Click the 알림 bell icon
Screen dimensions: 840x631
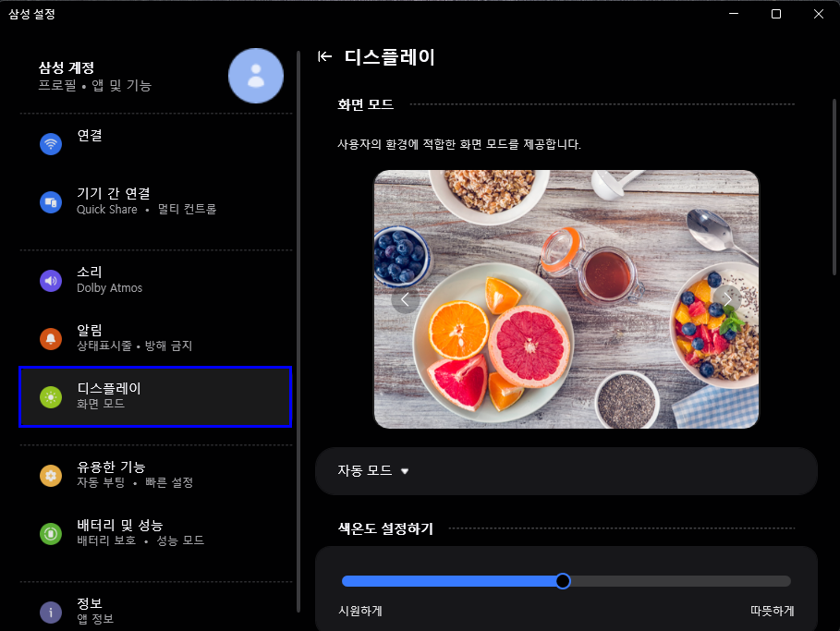point(51,337)
